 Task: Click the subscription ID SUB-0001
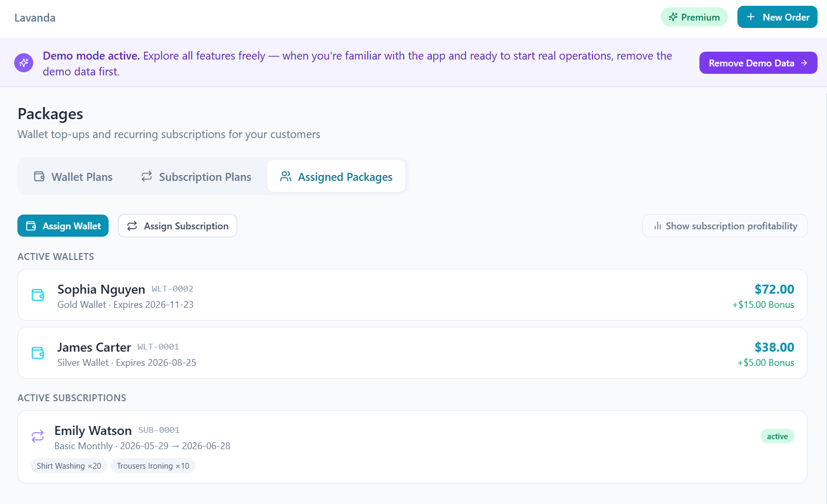click(159, 430)
